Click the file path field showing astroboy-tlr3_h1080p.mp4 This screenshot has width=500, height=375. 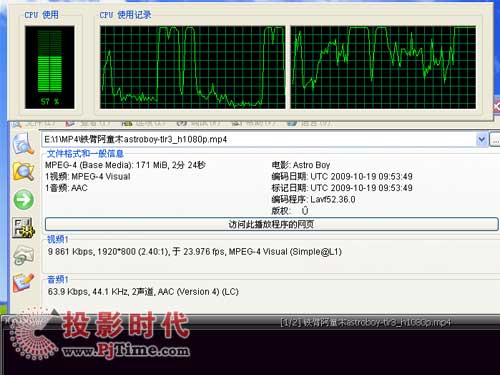click(x=259, y=139)
